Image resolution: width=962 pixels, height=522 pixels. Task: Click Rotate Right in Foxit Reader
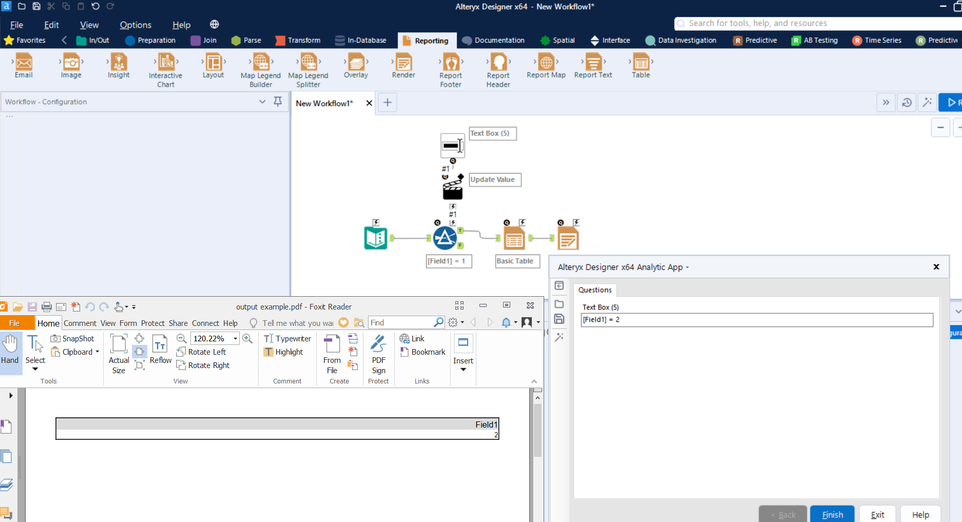click(x=203, y=366)
